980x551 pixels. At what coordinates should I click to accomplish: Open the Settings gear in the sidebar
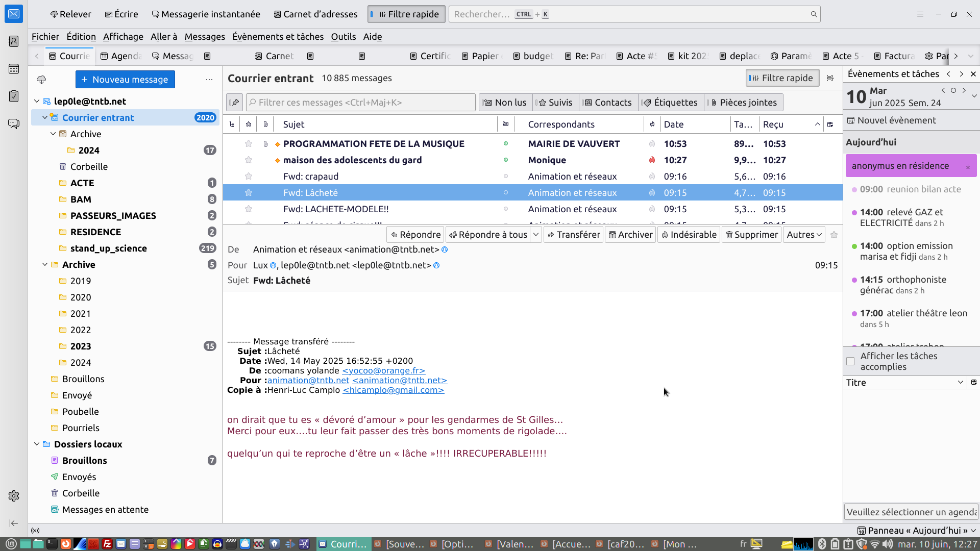(14, 495)
